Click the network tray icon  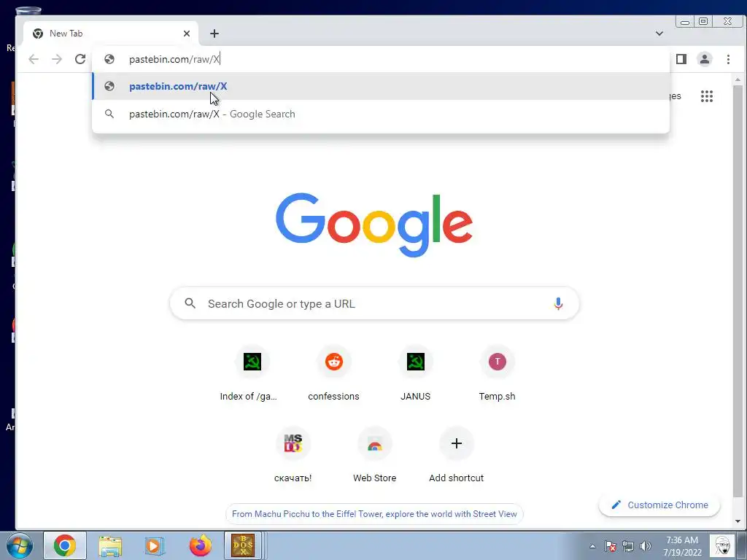tap(628, 546)
